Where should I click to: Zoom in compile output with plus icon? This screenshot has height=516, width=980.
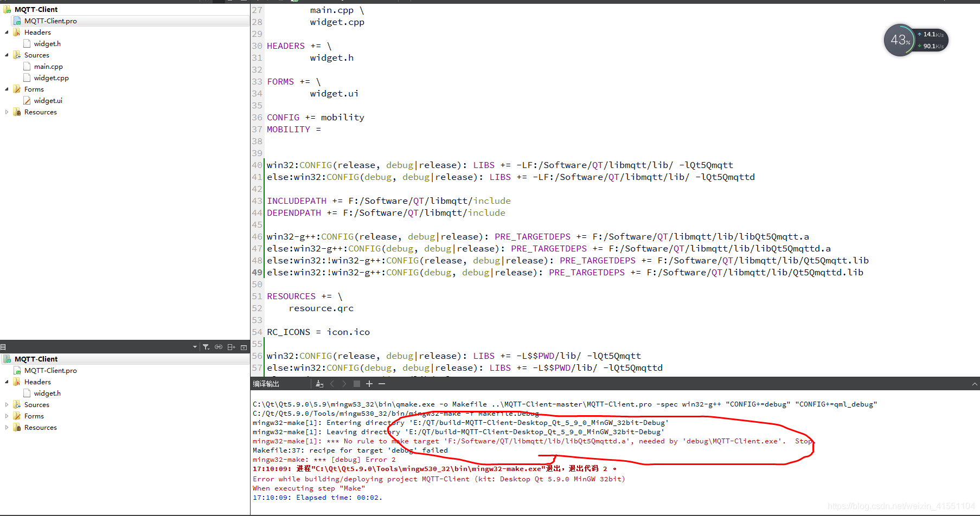coord(369,384)
